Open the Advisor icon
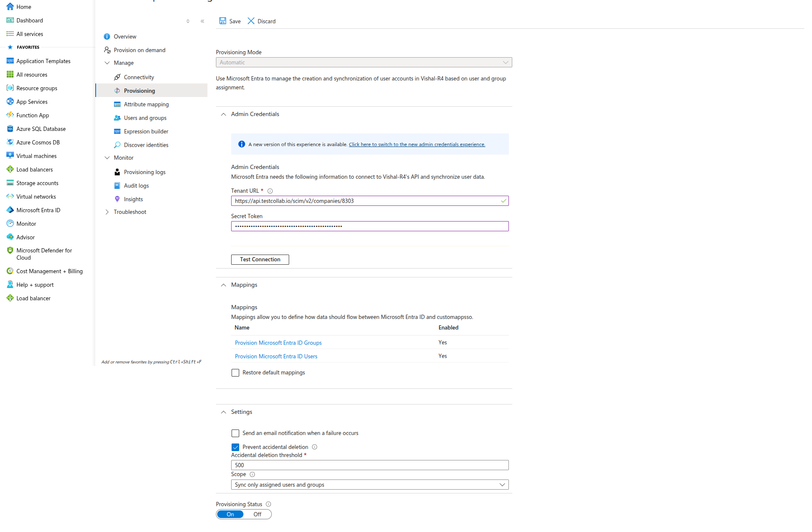Screen dimensions: 812x532 click(10, 237)
